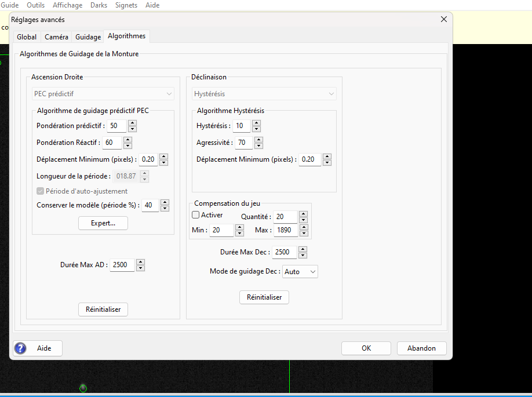Click the Expert... button
This screenshot has height=397, width=532.
coord(103,223)
